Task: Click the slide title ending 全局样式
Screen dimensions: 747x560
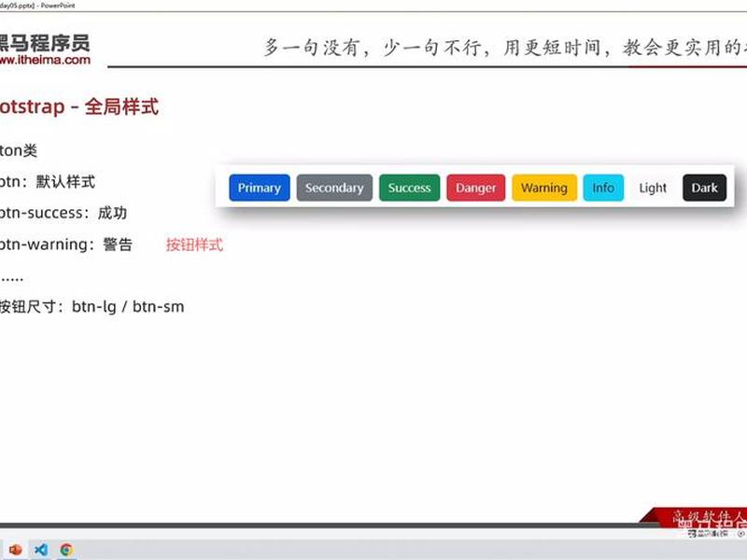Action: (x=79, y=106)
